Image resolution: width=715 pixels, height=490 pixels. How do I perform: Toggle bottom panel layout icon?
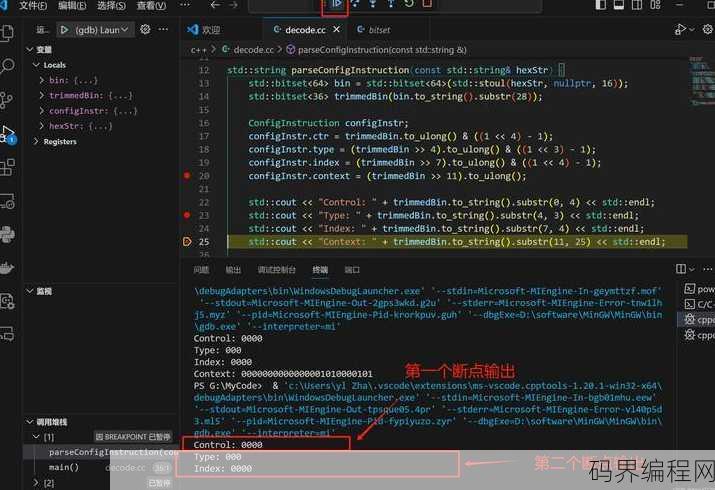pos(619,5)
